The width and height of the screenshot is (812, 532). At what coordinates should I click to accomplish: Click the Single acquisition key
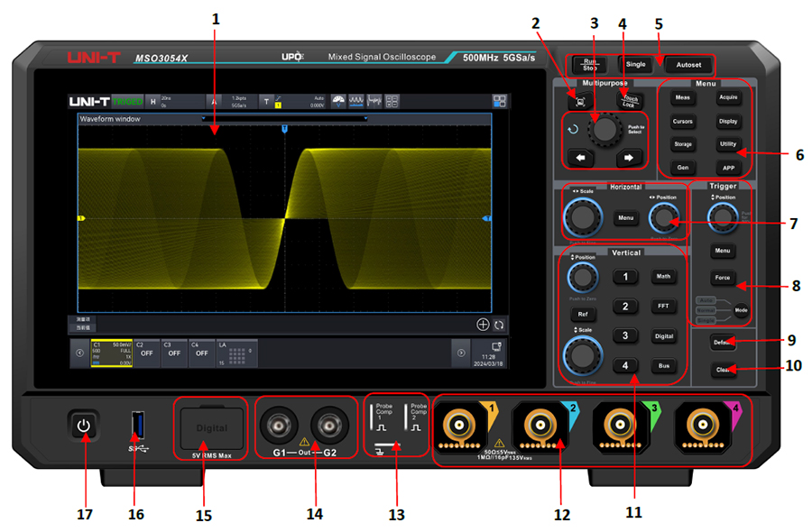click(635, 65)
